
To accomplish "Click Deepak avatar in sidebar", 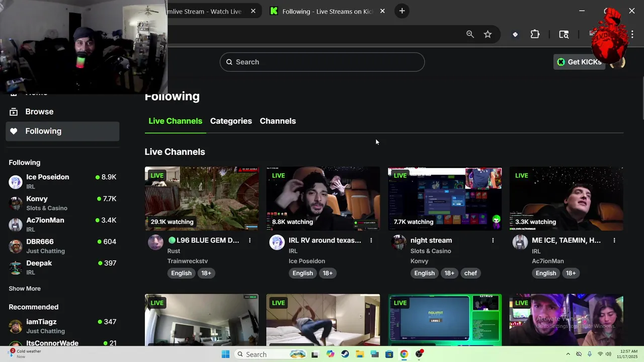I will (16, 267).
